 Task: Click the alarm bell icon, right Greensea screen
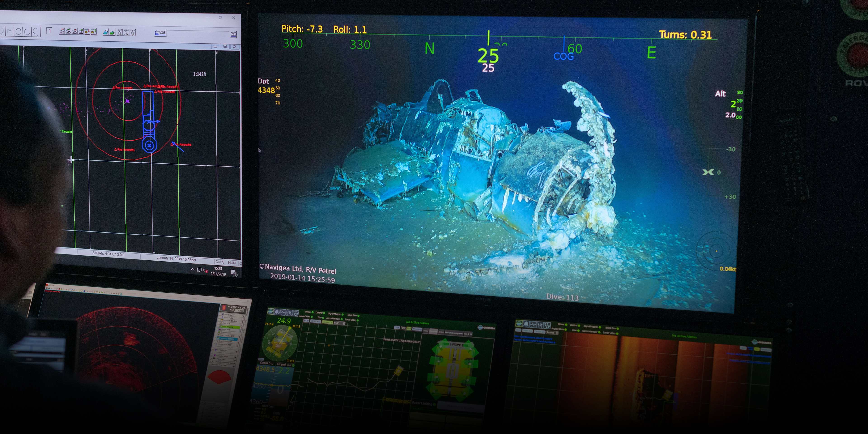(526, 324)
